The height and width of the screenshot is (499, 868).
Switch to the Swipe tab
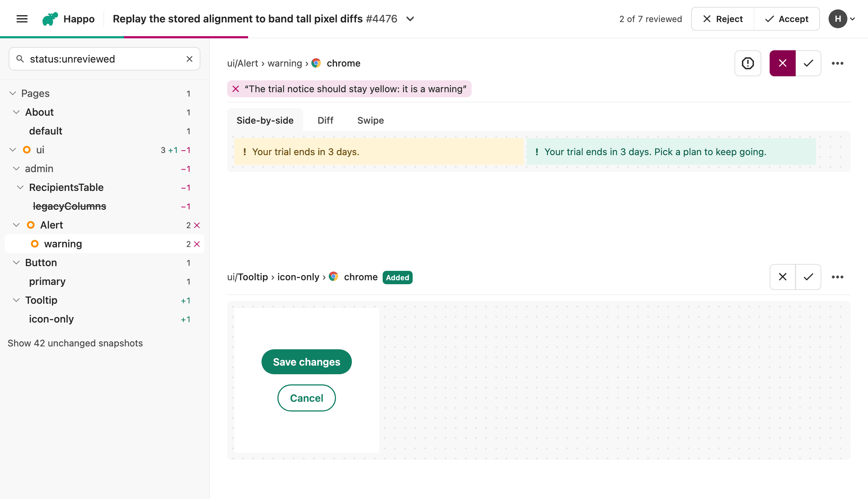[x=371, y=120]
